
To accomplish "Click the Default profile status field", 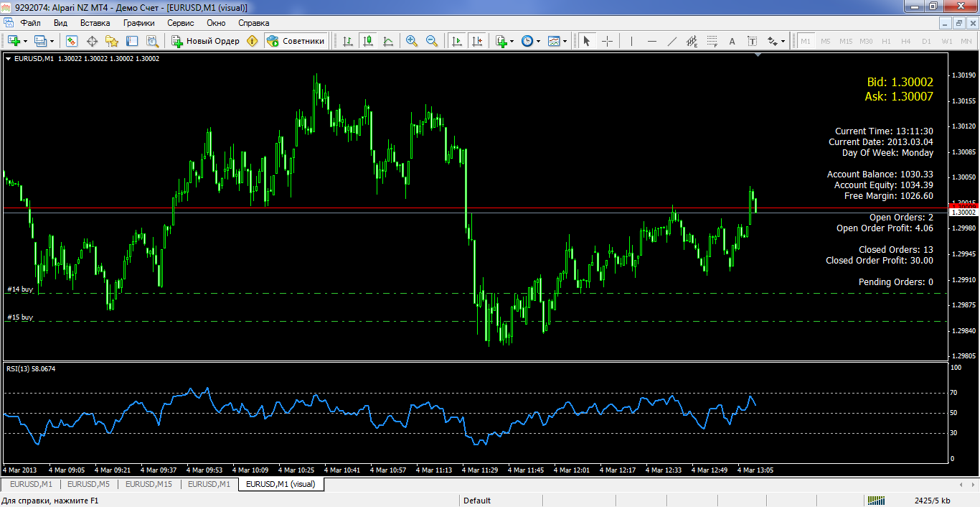I will pyautogui.click(x=477, y=501).
